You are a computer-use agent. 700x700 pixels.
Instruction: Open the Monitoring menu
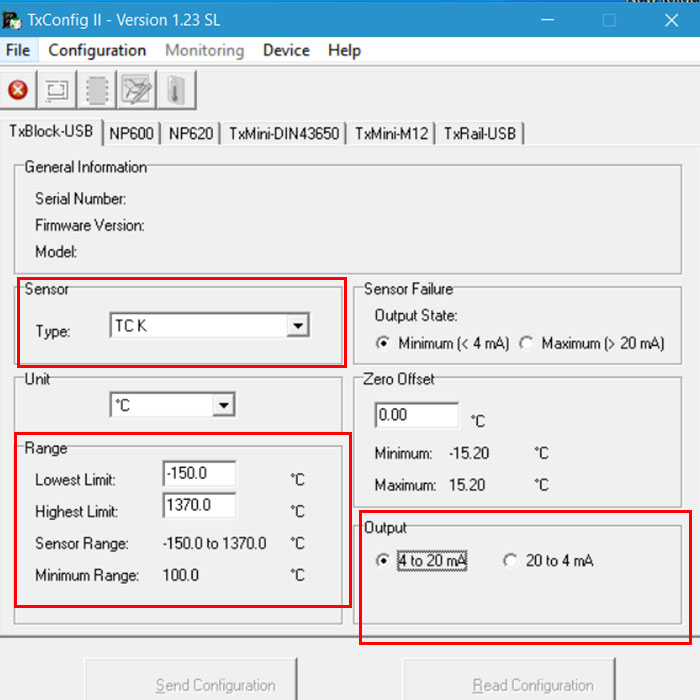point(204,50)
